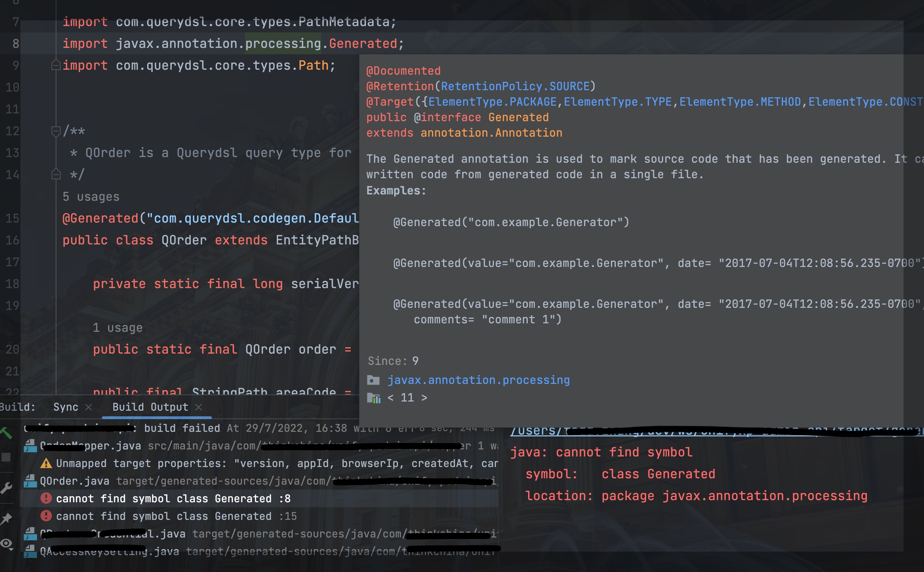Select the cannot find symbol :15 error row
Viewport: 924px width, 572px height.
pyautogui.click(x=176, y=516)
